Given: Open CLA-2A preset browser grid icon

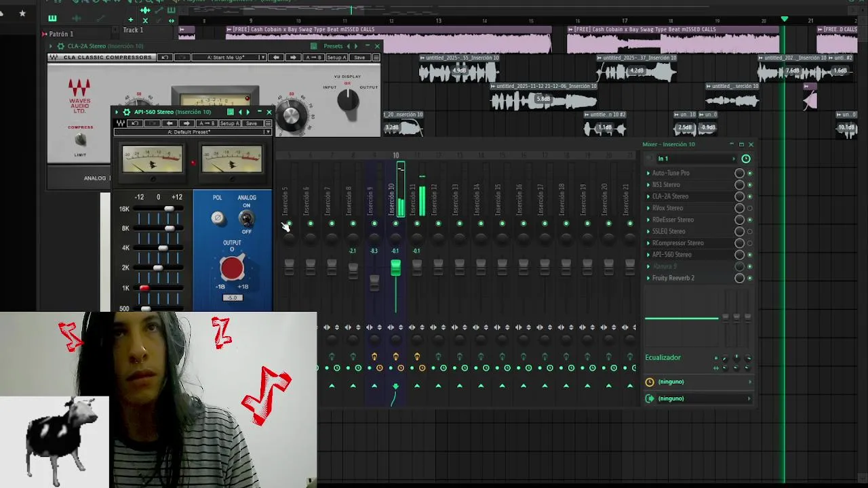Looking at the screenshot, I should pos(313,46).
